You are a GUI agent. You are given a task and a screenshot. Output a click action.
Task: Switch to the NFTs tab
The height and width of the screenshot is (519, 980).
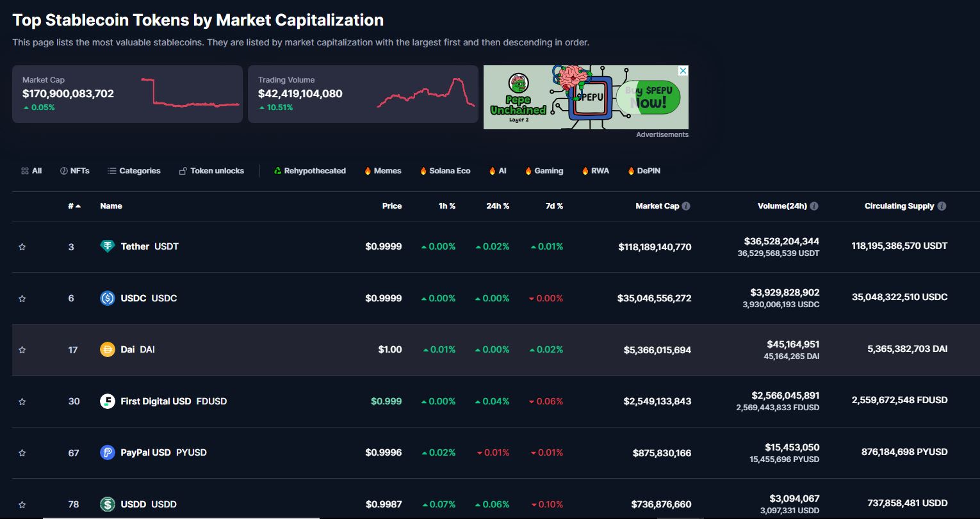tap(75, 171)
